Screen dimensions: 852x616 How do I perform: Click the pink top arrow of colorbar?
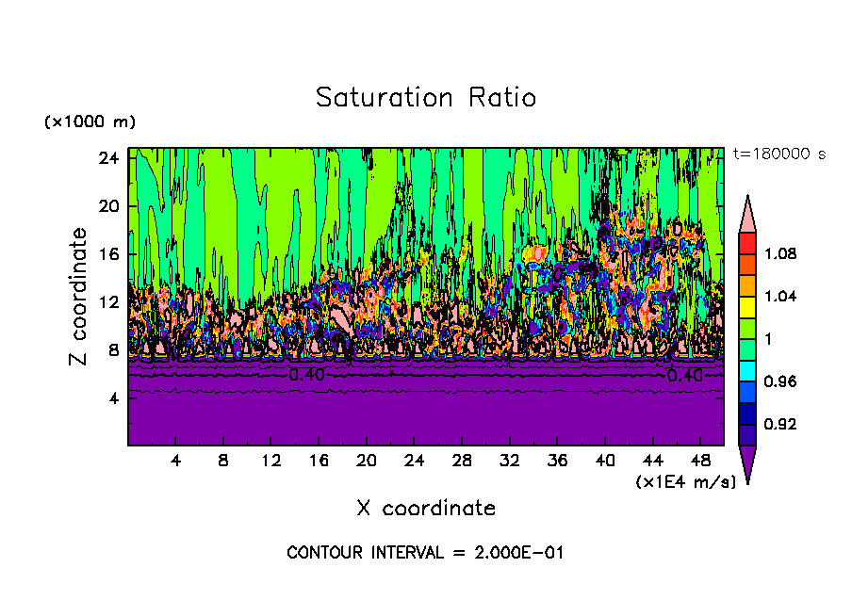point(746,216)
